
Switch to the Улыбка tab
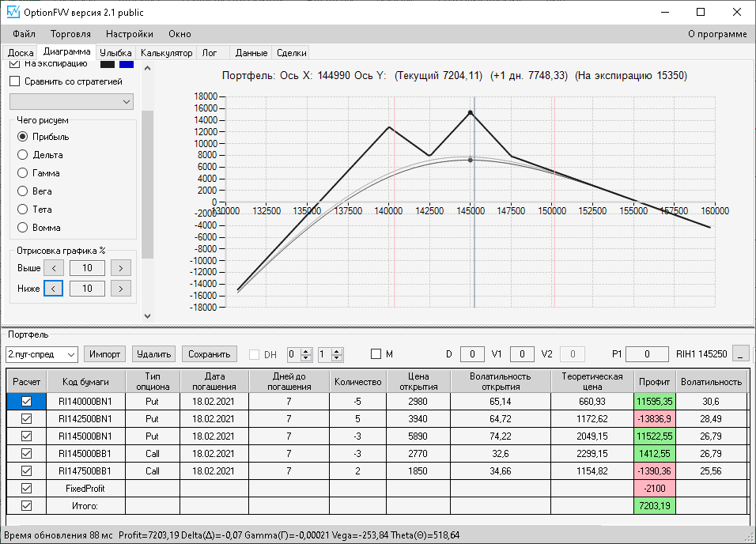(x=115, y=53)
